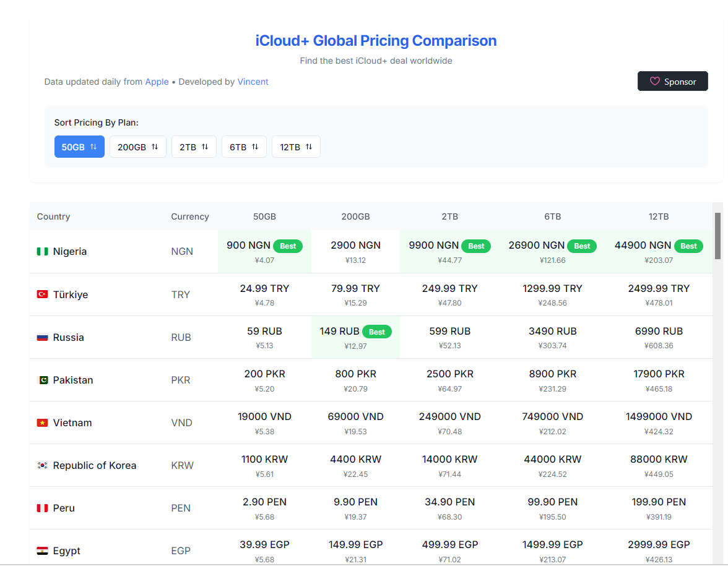Click the 12TB column header in table
Screen dimensions: 728x566
[x=659, y=217]
